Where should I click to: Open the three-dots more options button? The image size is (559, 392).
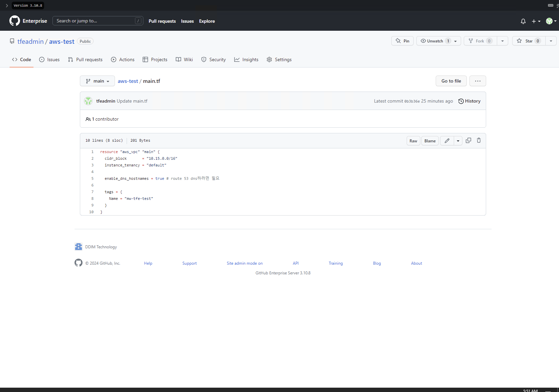478,81
